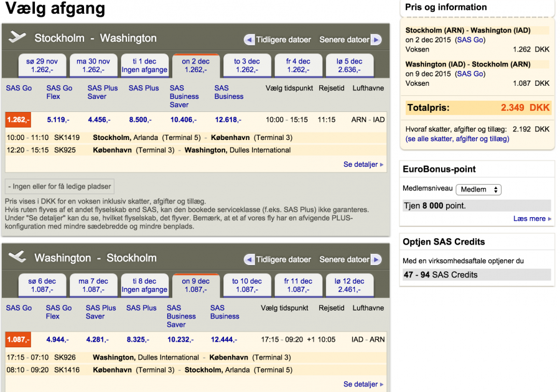The image size is (560, 392).
Task: Select the ma 7 dec return date tab
Action: coord(93,284)
